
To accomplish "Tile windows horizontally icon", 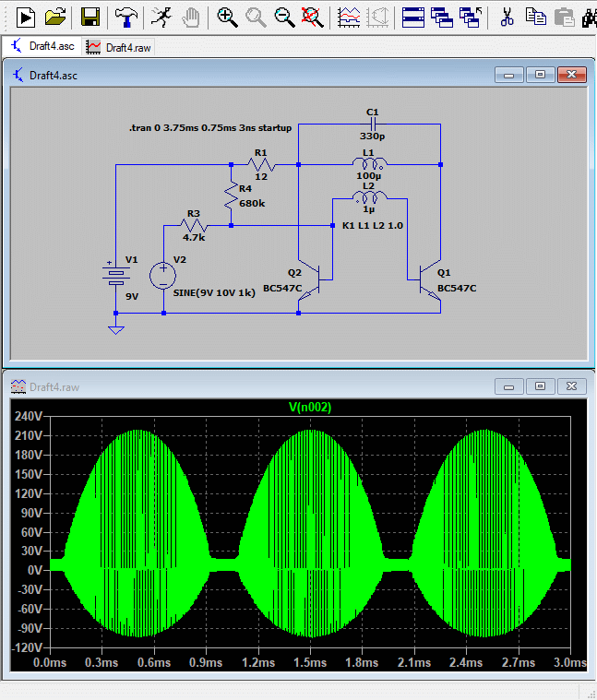I will point(413,18).
